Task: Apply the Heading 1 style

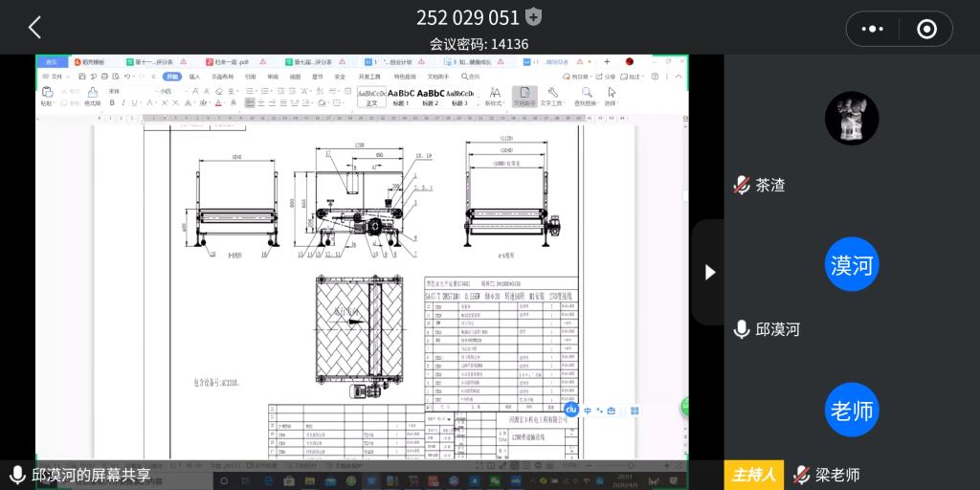Action: (401, 98)
